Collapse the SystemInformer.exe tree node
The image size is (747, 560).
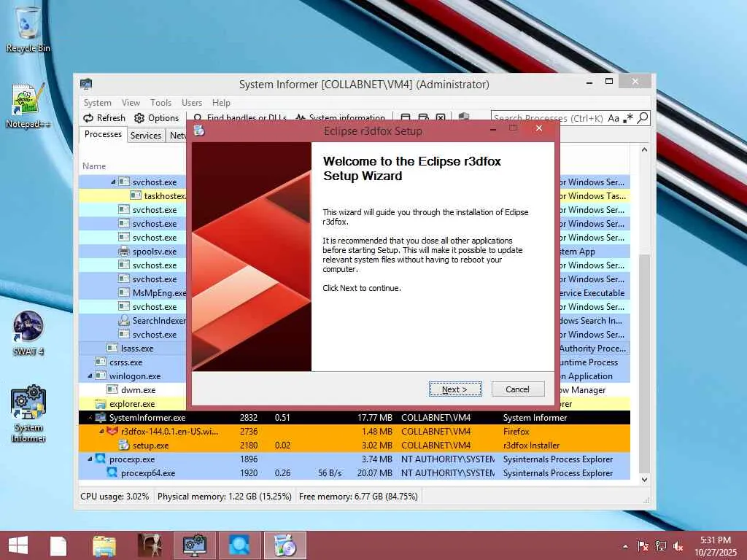90,418
